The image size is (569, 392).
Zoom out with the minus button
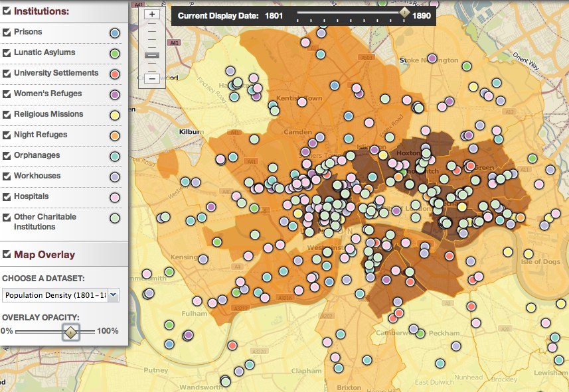(x=152, y=78)
